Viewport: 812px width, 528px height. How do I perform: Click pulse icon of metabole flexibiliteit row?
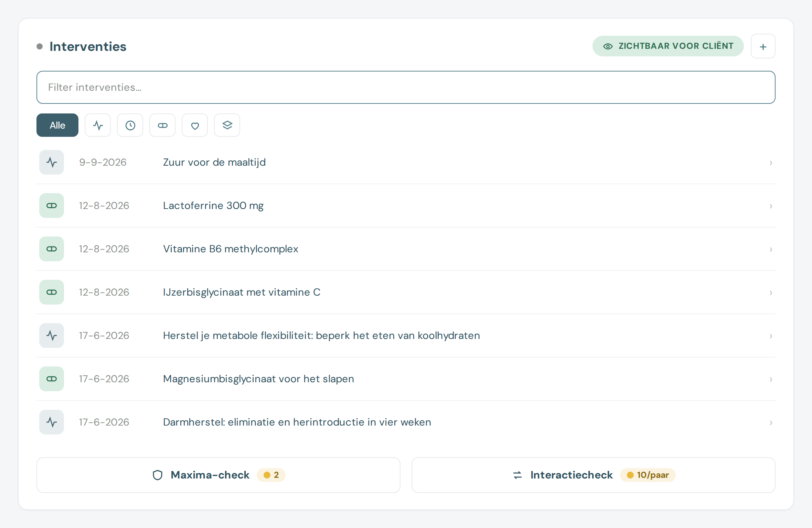tap(52, 335)
